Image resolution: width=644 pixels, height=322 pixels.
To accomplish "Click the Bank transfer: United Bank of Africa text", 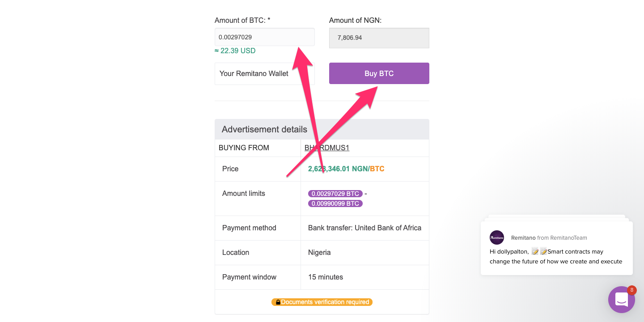I will [365, 228].
